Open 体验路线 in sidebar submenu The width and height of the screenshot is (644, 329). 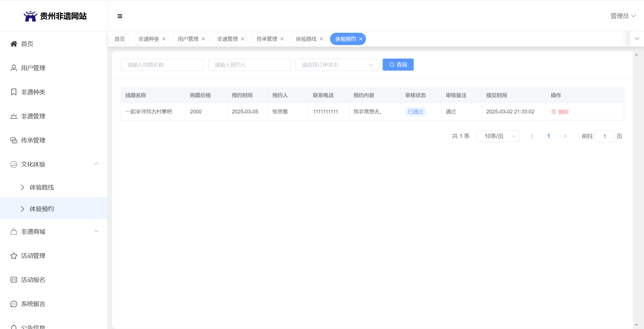coord(42,187)
